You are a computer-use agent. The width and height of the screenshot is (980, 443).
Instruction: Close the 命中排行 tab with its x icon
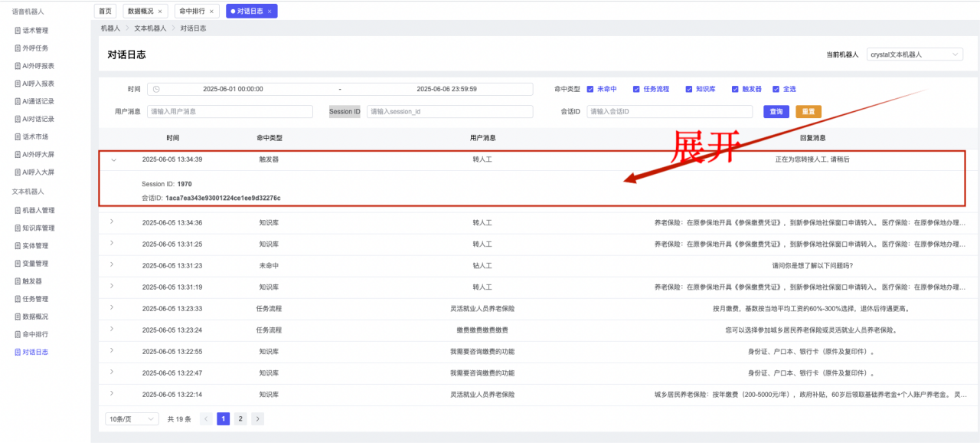(x=210, y=11)
